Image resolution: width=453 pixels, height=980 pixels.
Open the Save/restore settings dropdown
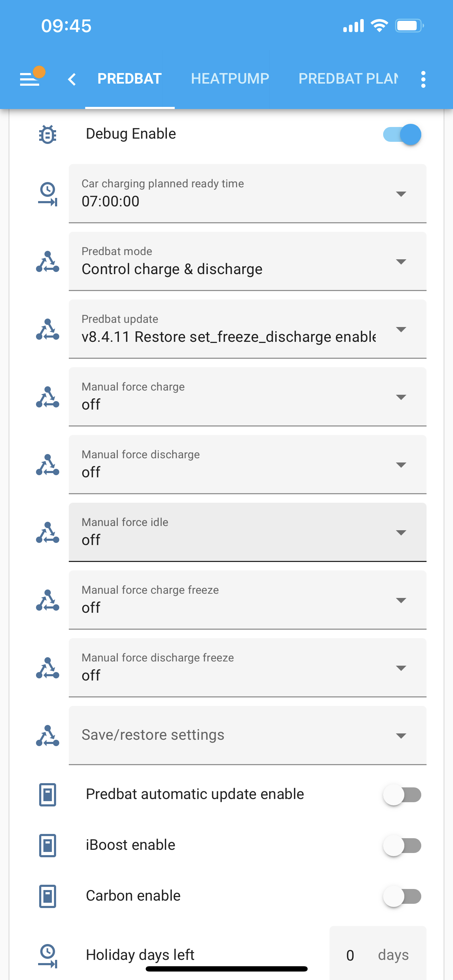tap(247, 736)
